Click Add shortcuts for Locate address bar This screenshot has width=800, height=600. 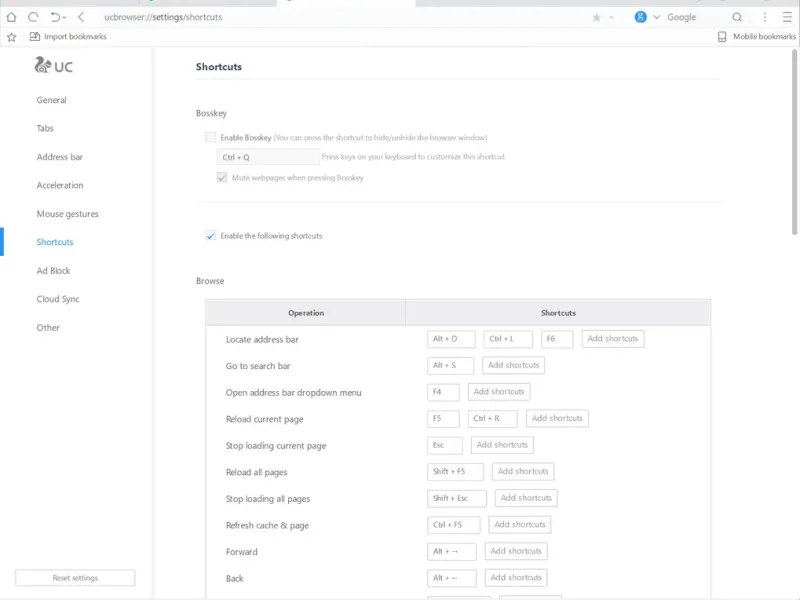[x=613, y=339]
